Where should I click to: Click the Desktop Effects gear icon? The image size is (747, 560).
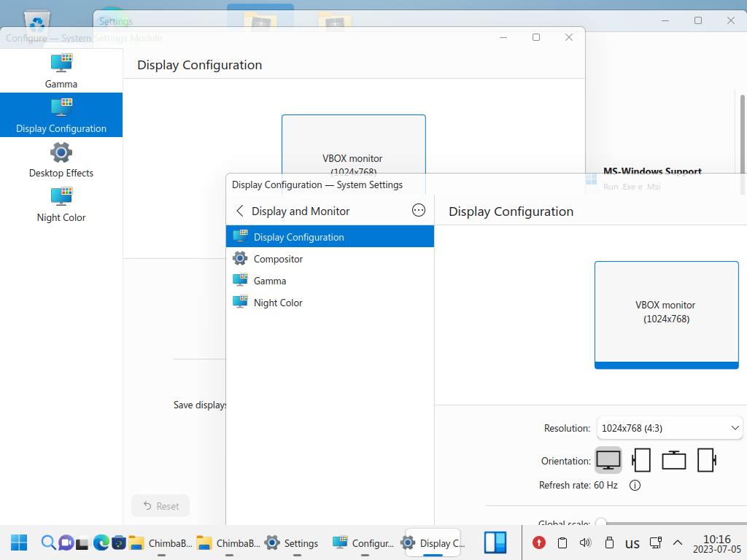(x=61, y=153)
